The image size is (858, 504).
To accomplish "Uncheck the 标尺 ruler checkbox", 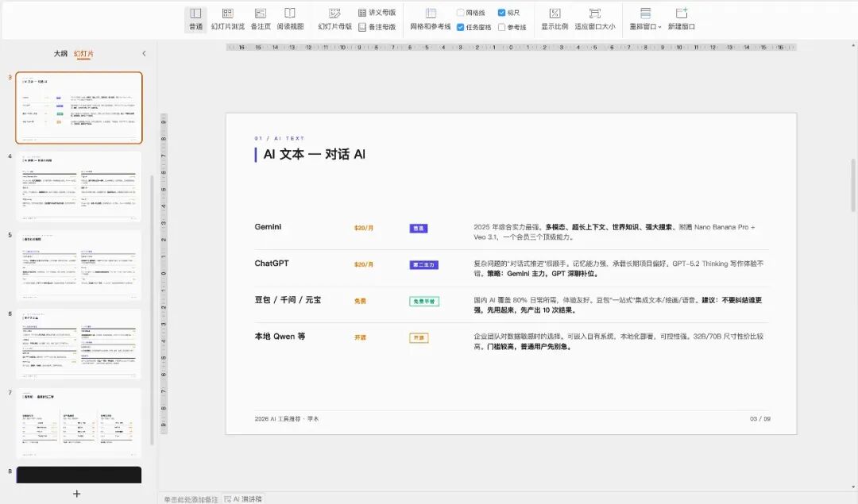I will click(x=501, y=13).
